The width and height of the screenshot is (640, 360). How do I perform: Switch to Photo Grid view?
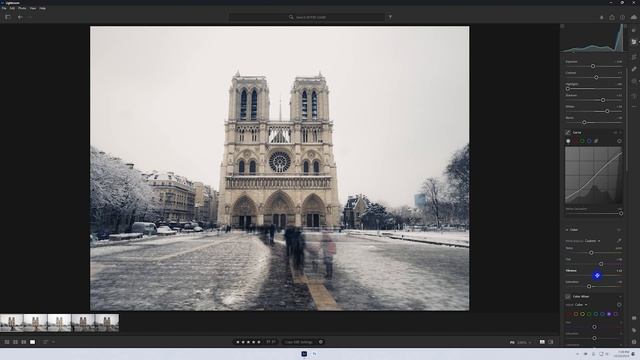[7, 342]
